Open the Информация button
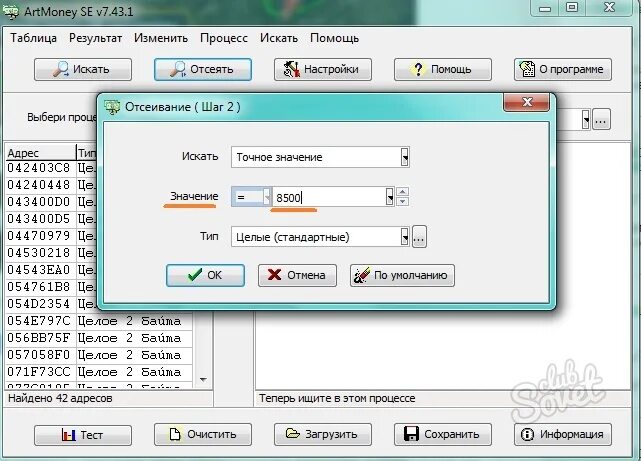Screen dimensions: 641x461 pos(563,434)
